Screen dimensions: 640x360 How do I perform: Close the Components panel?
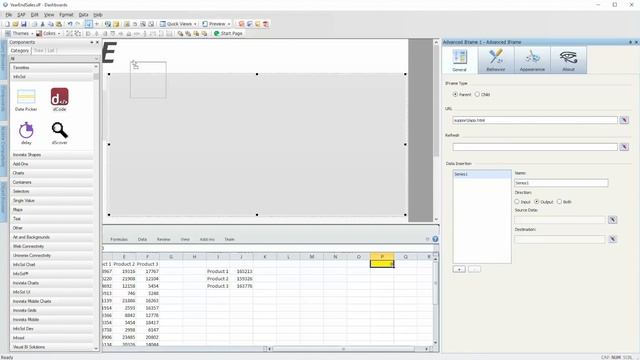click(x=97, y=42)
